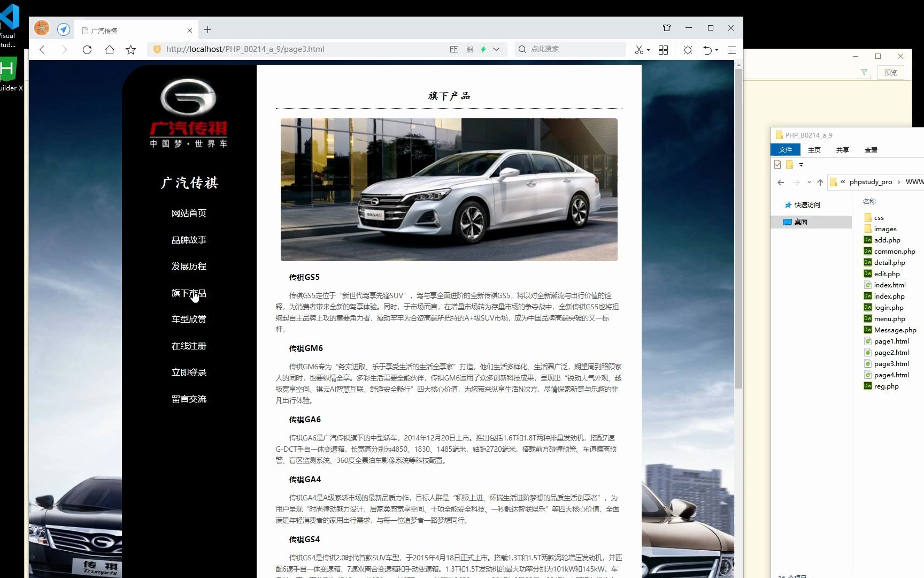Open the Explorer recent locations dropdown

click(x=809, y=182)
